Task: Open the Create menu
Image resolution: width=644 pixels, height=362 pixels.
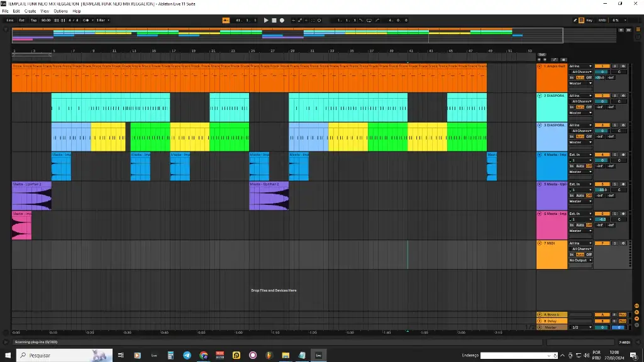Action: click(x=30, y=11)
